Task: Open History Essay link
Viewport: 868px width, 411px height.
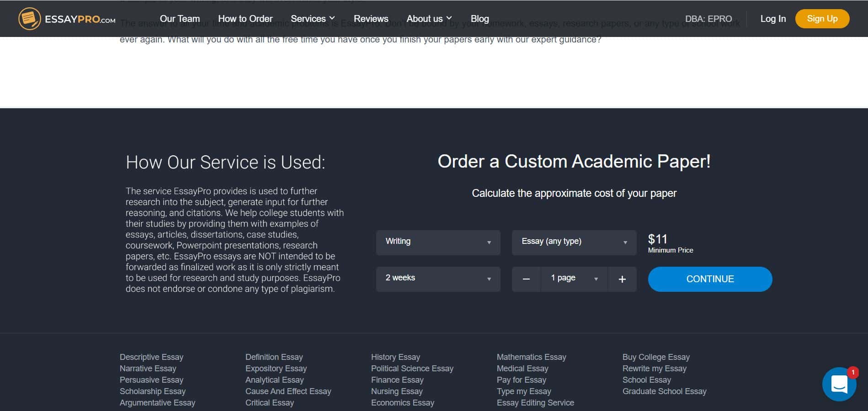Action: click(395, 357)
